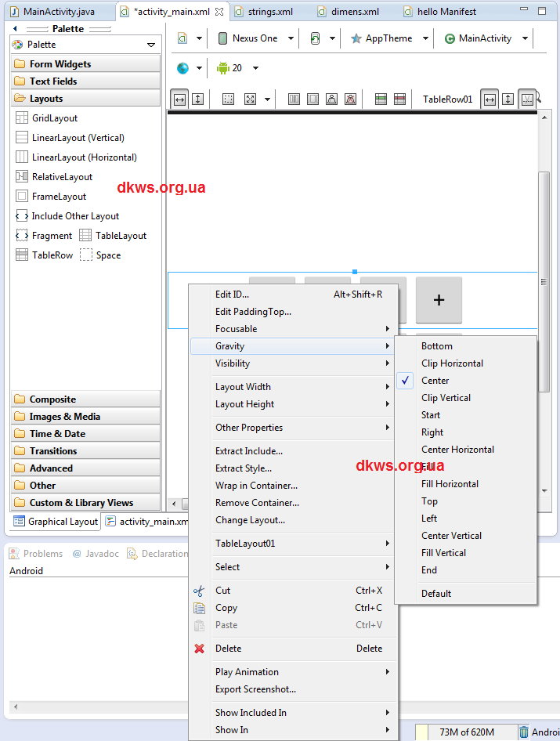Expand the Transitions palette category
560x741 pixels.
(85, 451)
